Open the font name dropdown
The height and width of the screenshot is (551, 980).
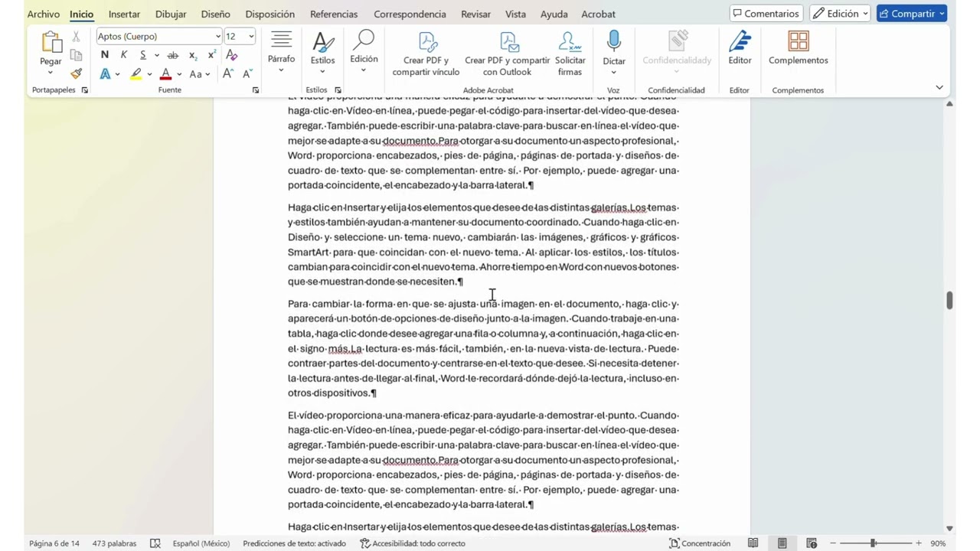218,36
